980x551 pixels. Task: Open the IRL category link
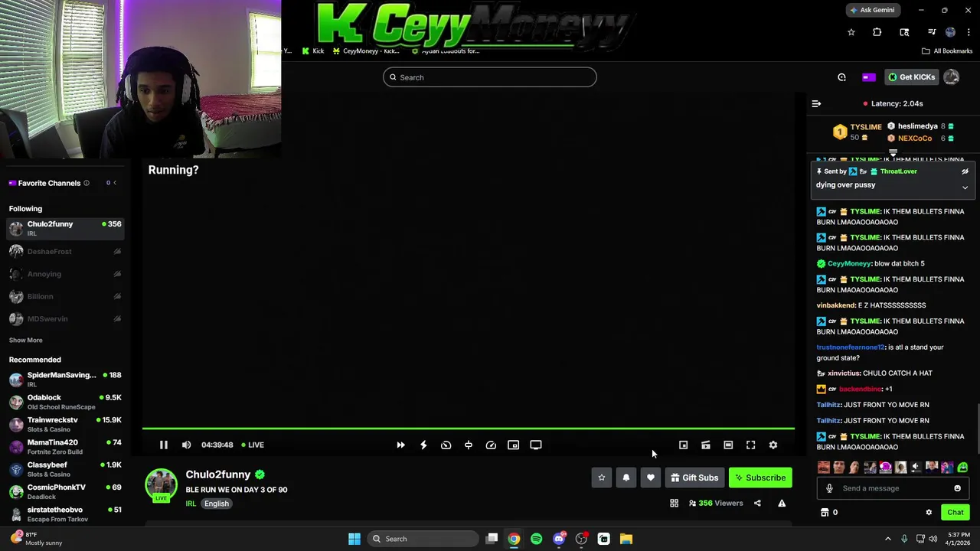coord(191,504)
